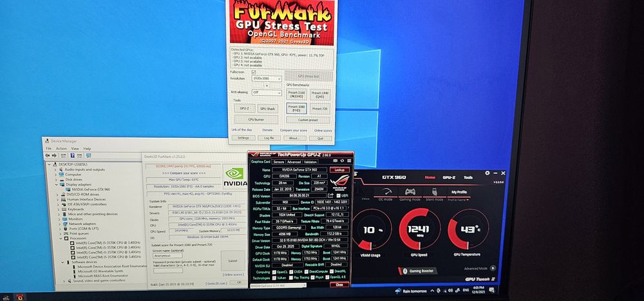Click the GPU Temperature circular gauge
Viewport: 644px width, 301px height.
point(468,228)
